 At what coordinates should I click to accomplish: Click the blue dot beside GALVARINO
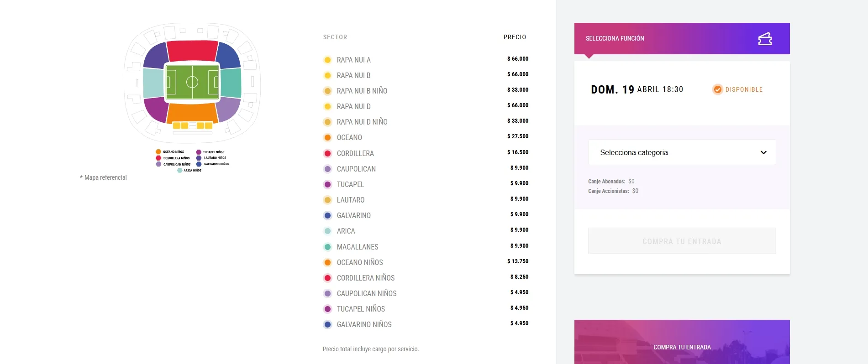327,215
